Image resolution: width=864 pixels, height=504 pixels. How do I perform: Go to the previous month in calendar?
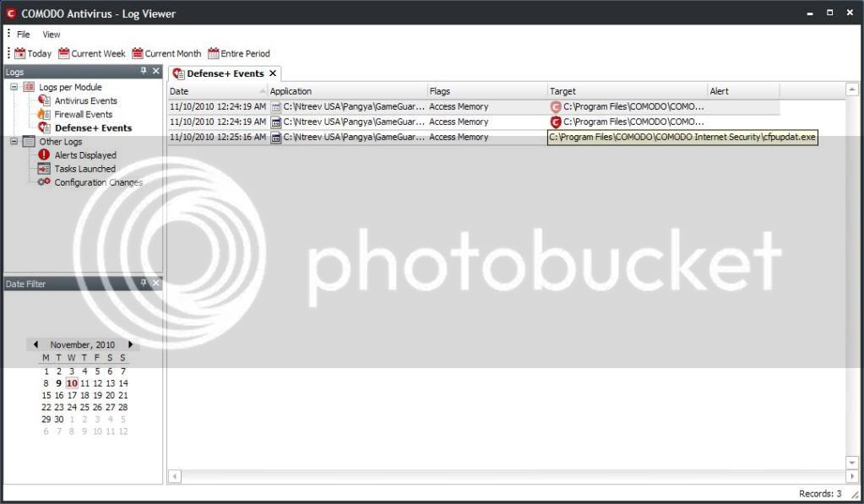[35, 344]
